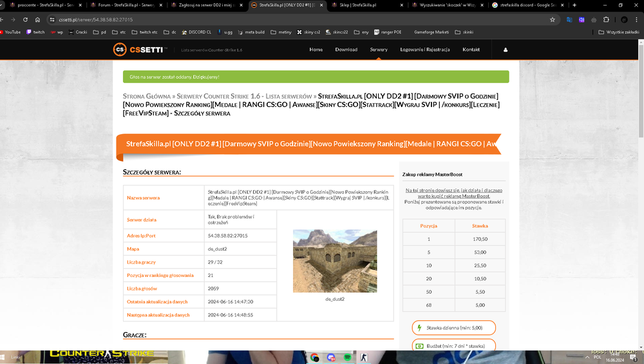View site information icon in address bar
Image resolution: width=644 pixels, height=364 pixels.
point(52,20)
